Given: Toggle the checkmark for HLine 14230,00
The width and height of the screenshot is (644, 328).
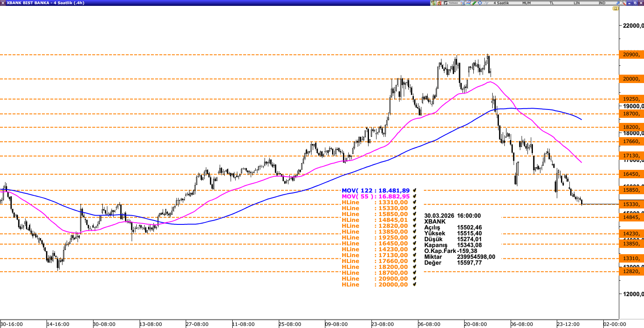Looking at the screenshot, I should (414, 249).
